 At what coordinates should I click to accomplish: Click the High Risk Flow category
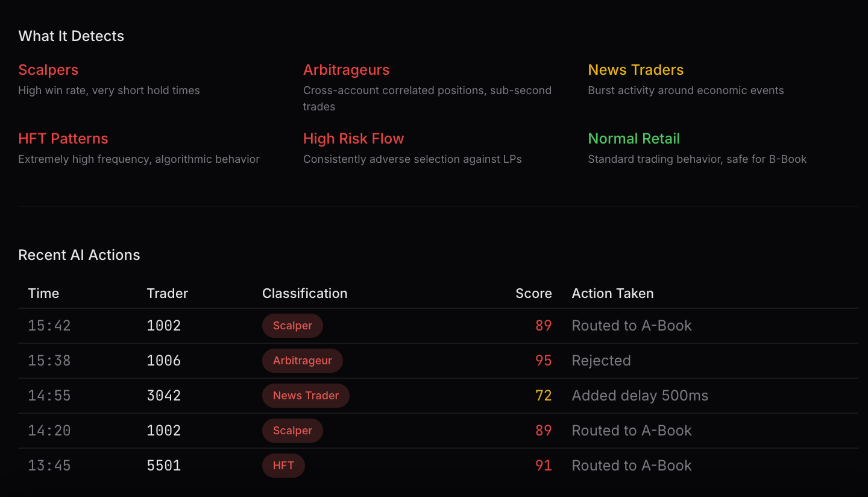point(353,138)
